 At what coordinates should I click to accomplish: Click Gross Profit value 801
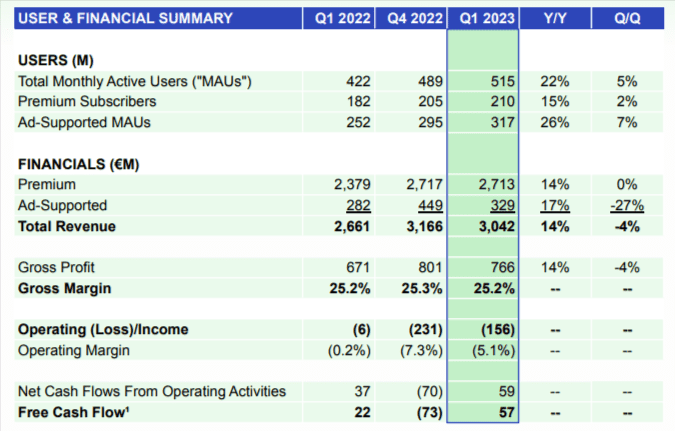tap(430, 267)
